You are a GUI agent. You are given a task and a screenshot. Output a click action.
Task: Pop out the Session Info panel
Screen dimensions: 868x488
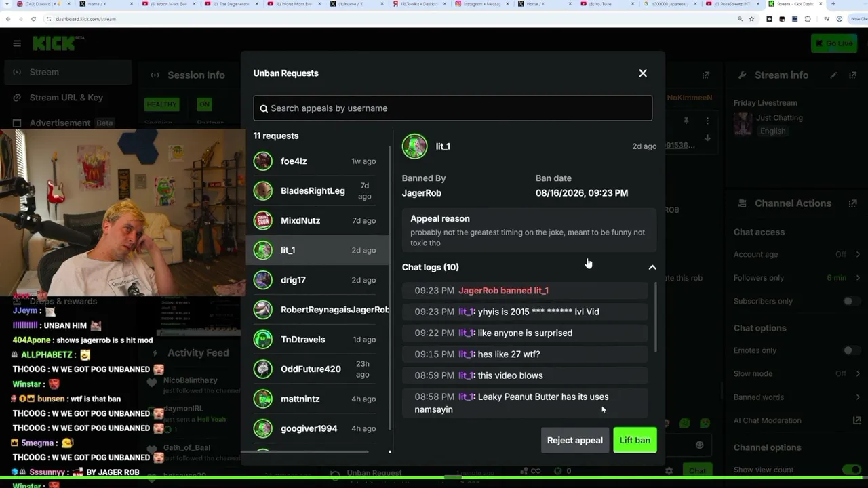(x=706, y=75)
